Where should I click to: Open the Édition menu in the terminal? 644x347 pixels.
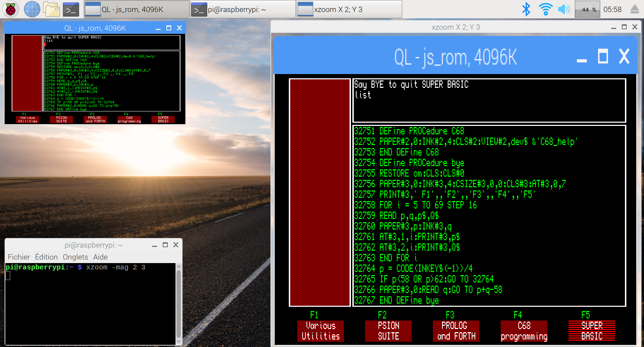tap(46, 257)
